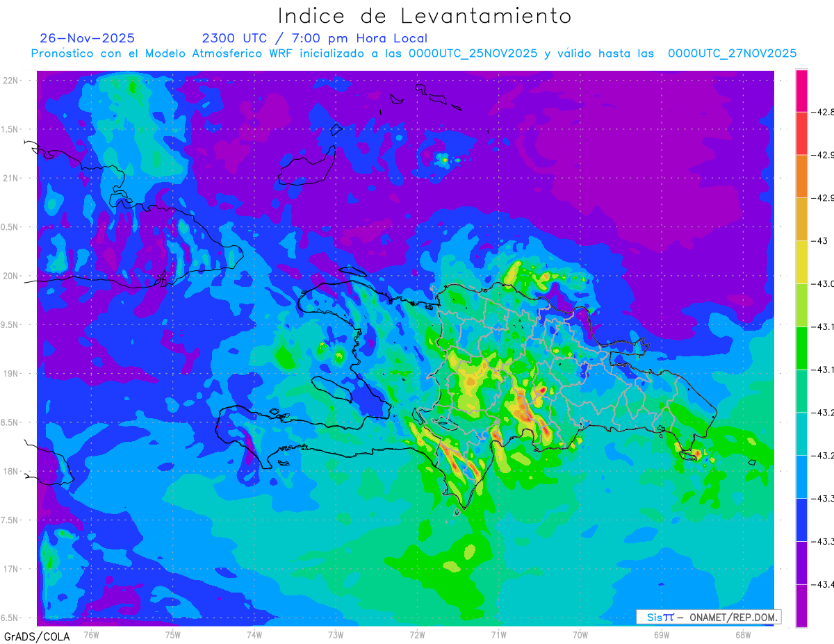Screen dimensions: 834x644
Task: Select the lime yellow-green color scale segment
Action: pyautogui.click(x=801, y=305)
